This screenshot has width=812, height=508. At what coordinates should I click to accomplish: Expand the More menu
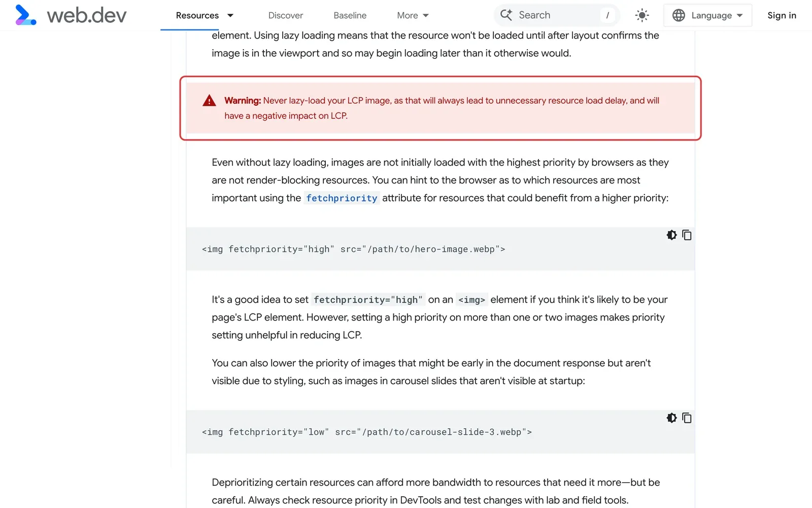coord(413,15)
